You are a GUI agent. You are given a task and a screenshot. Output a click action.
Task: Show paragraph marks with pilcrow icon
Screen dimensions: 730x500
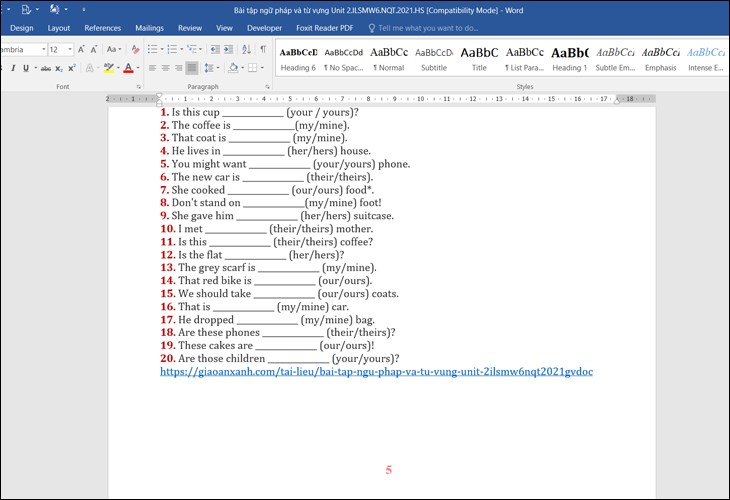click(x=263, y=49)
